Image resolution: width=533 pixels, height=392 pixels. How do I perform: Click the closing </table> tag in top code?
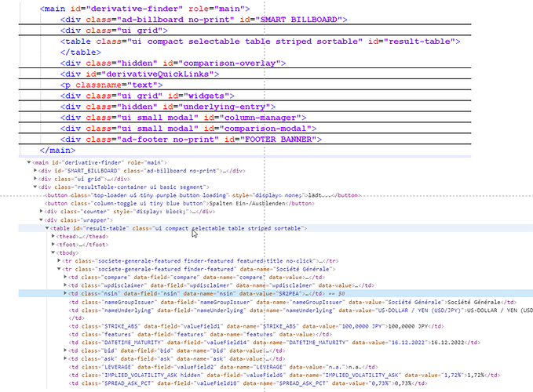81,53
